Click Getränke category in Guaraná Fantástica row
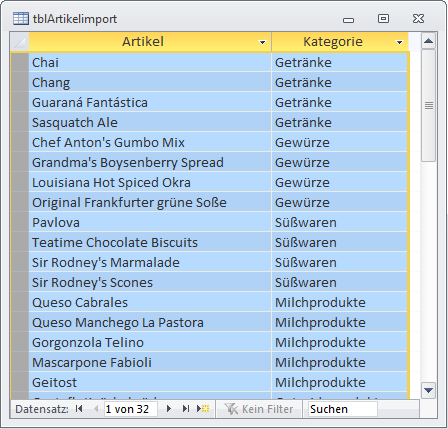 (340, 102)
